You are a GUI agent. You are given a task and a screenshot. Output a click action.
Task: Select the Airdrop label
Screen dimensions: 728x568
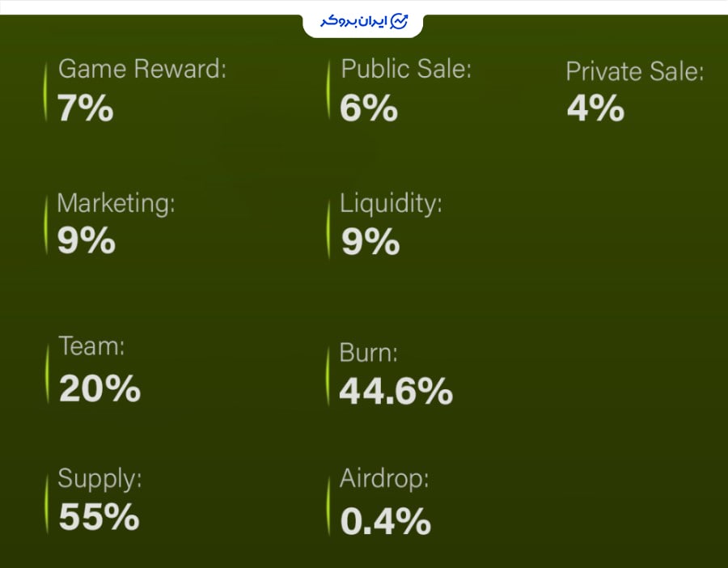[384, 479]
